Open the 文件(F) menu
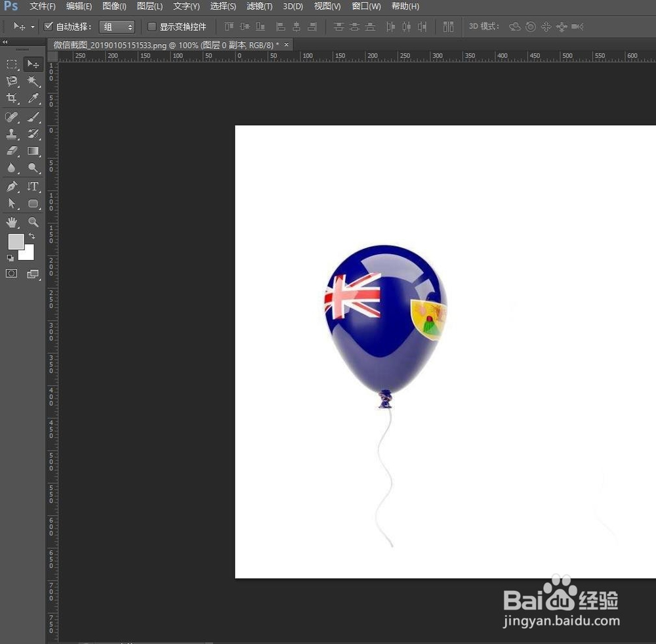Image resolution: width=656 pixels, height=644 pixels. 43,7
